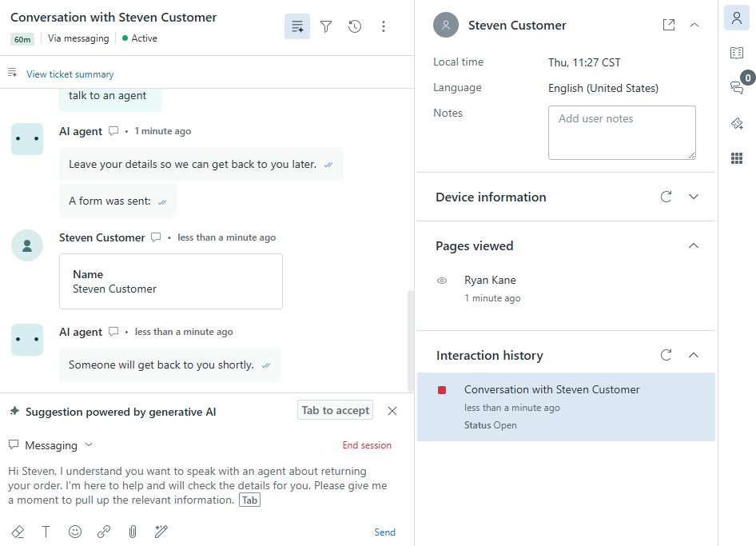Click End session

(x=367, y=445)
